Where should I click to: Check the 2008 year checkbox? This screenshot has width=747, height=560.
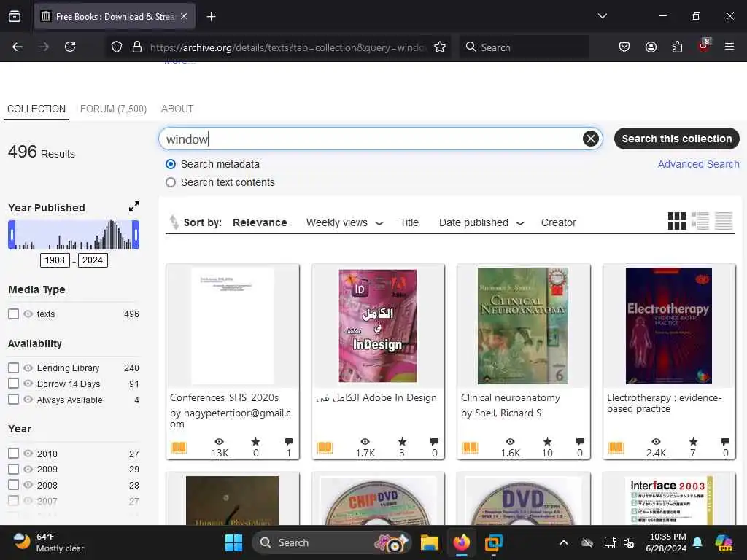13,485
